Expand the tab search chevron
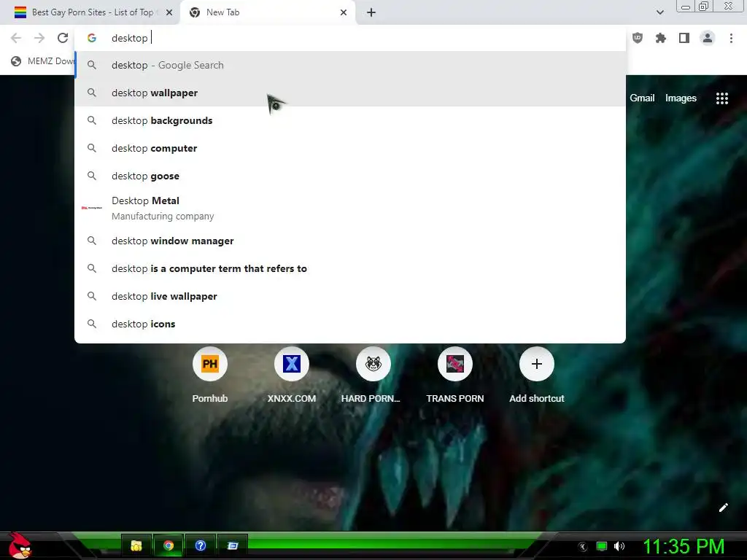Image resolution: width=747 pixels, height=560 pixels. point(659,12)
